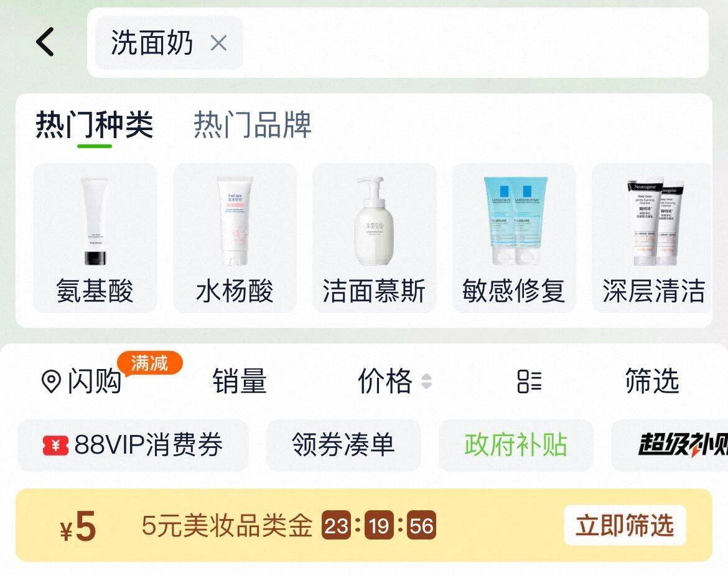Image resolution: width=728 pixels, height=575 pixels.
Task: Sort results by 销量
Action: (240, 381)
